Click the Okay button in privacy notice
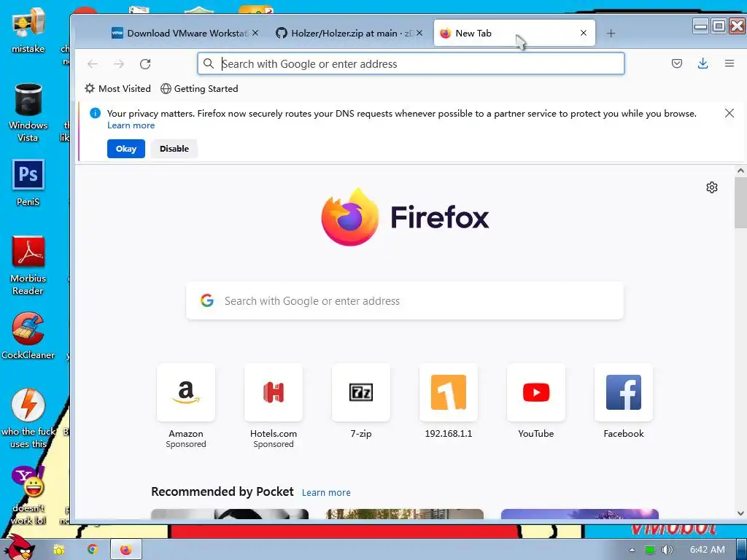Viewport: 747px width, 560px height. (125, 149)
